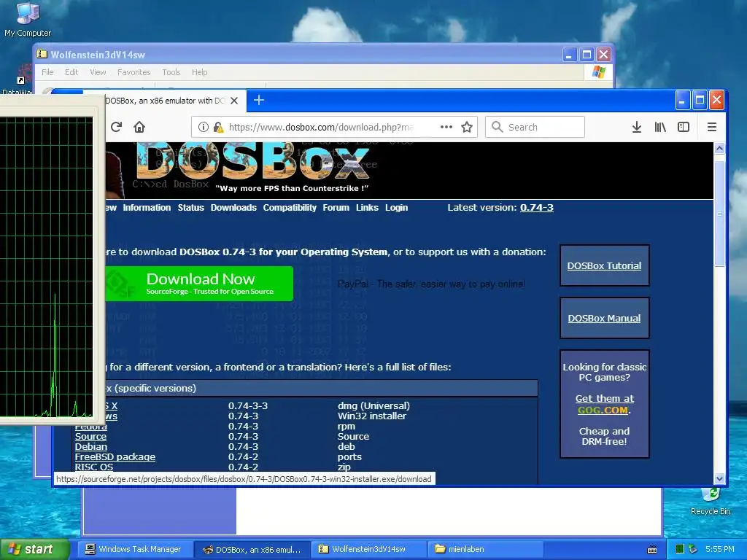Focus the Firefox Search box
The width and height of the screenshot is (747, 560).
(x=535, y=127)
